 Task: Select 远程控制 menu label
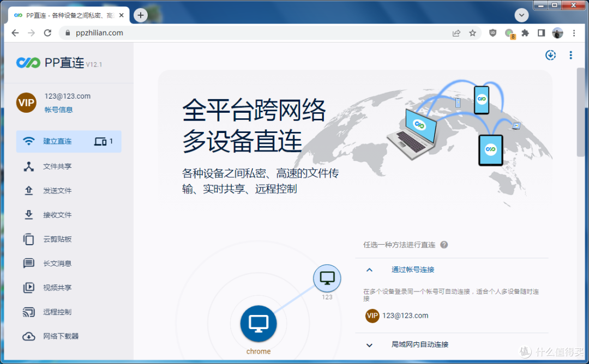[x=57, y=312]
